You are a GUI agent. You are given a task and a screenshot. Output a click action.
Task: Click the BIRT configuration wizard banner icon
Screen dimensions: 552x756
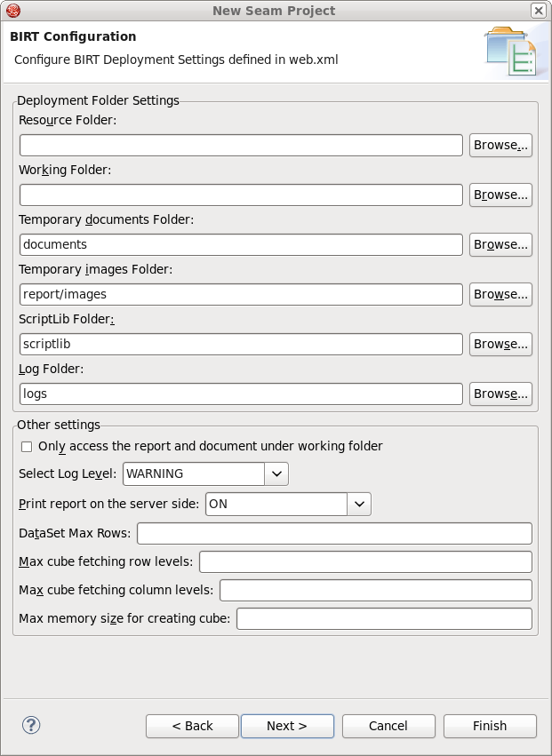click(x=511, y=52)
